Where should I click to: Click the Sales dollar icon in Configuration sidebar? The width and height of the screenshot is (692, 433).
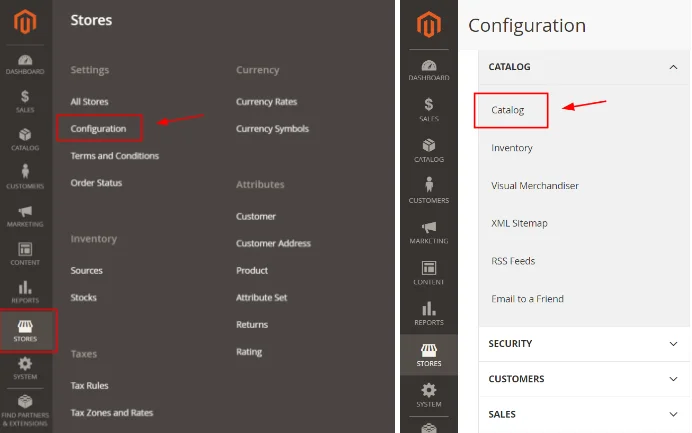(429, 108)
